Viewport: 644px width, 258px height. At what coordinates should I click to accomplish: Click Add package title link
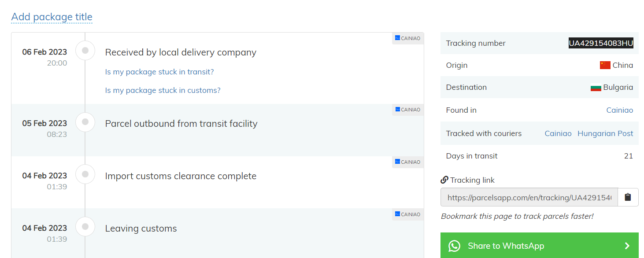pos(52,17)
